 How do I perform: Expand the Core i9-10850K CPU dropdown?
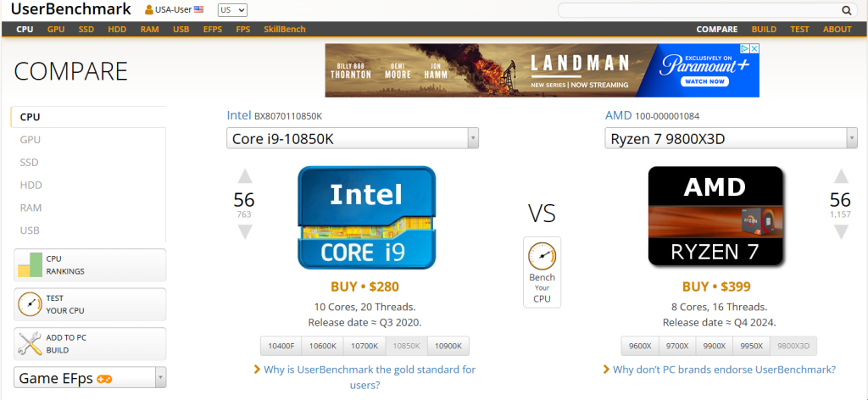[x=472, y=138]
